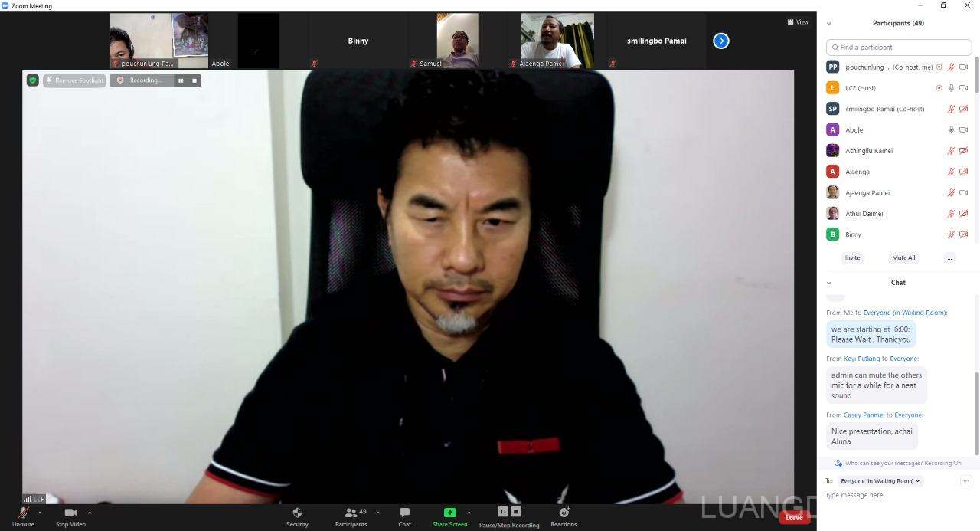Screen dimensions: 980x531
Task: Open the chat recipient dropdown
Action: click(880, 481)
